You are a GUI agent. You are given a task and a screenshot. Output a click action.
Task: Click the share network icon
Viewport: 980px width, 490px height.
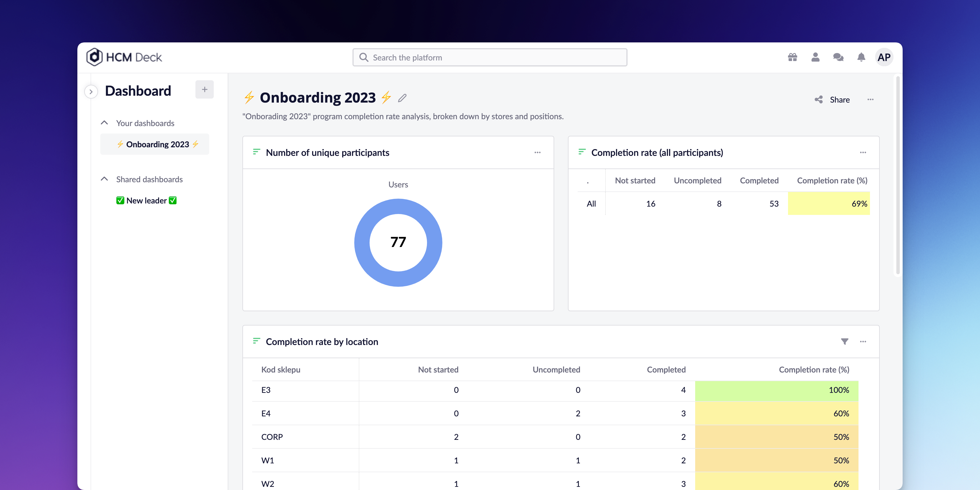tap(819, 100)
